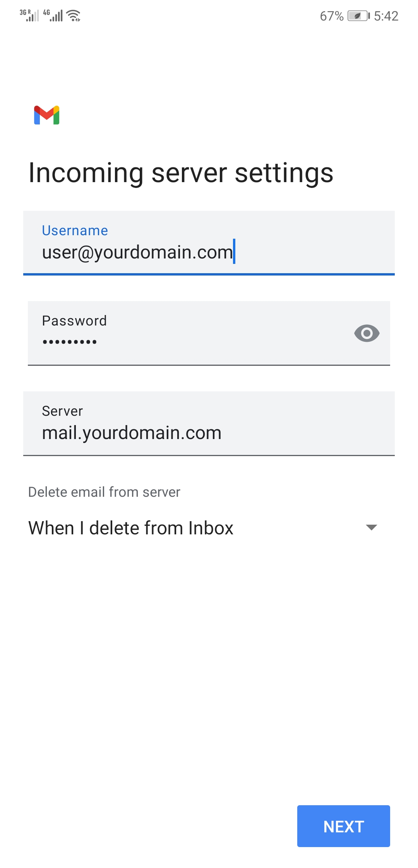Tap the 67% battery percentage
The width and height of the screenshot is (418, 868).
point(331,16)
